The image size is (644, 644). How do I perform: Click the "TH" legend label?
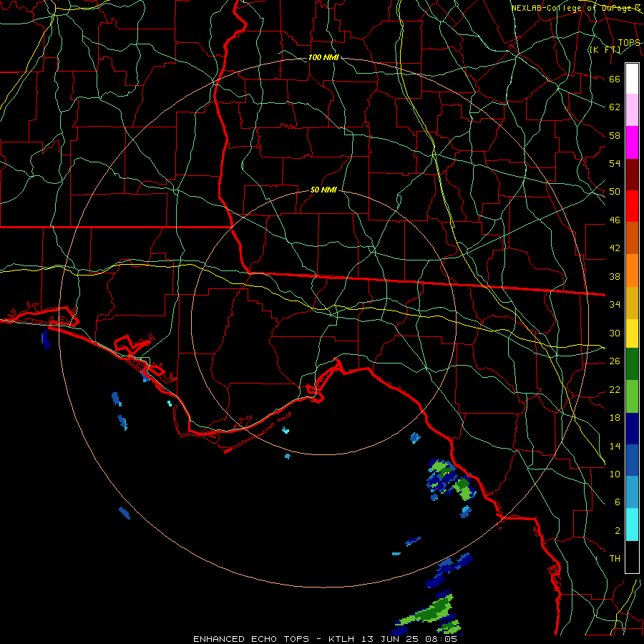click(615, 558)
